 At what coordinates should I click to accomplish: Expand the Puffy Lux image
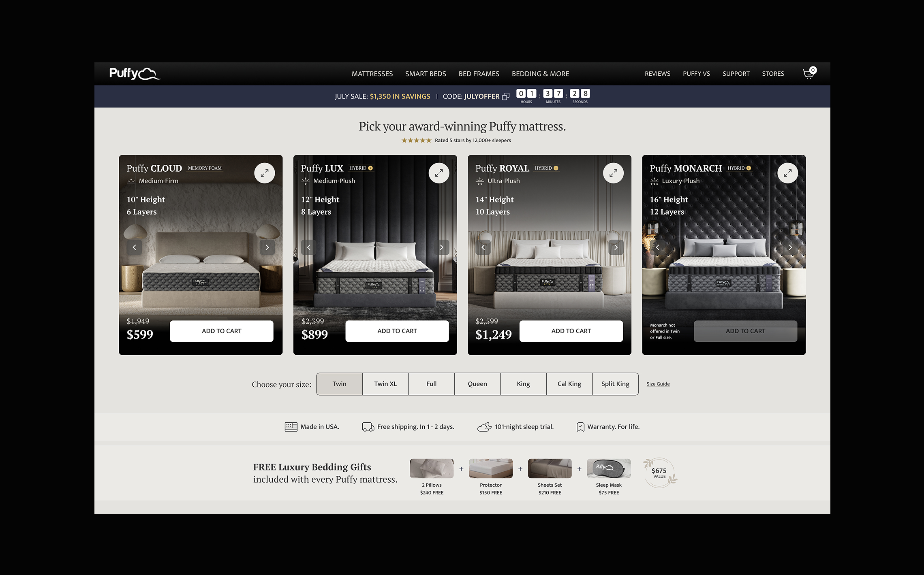tap(439, 173)
